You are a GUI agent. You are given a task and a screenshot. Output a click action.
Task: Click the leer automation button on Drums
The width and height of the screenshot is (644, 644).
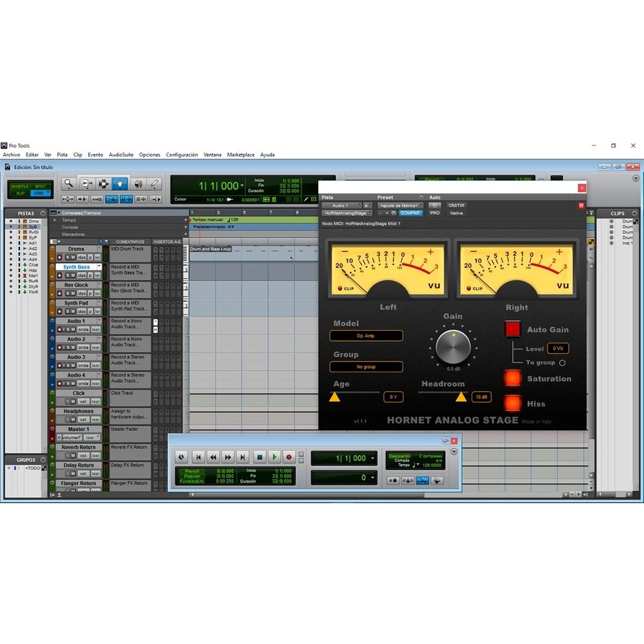point(97,257)
